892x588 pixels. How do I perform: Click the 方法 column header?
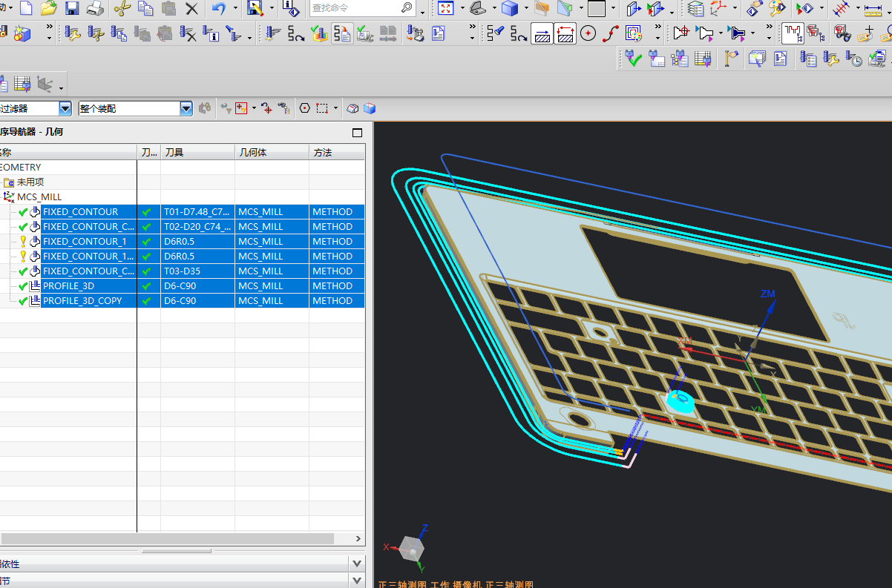(336, 152)
